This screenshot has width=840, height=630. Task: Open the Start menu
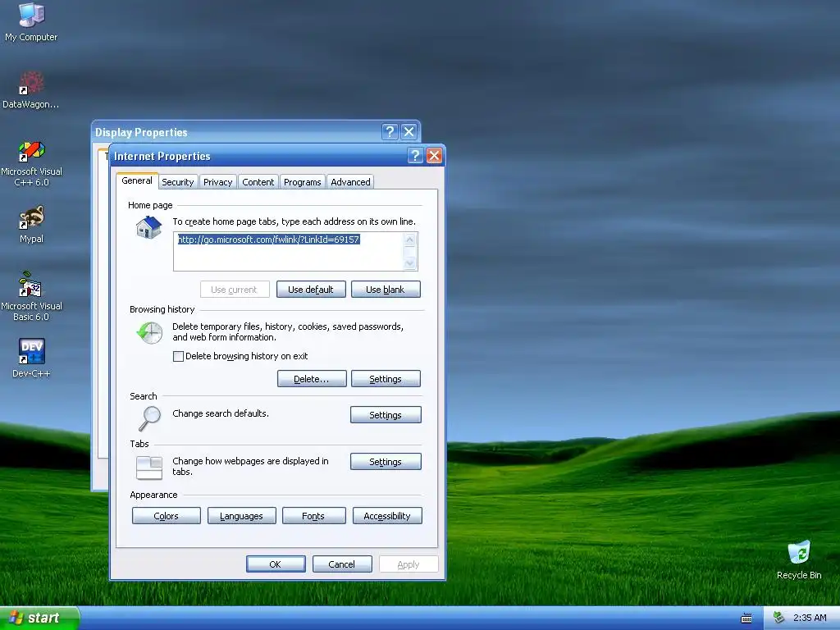[x=39, y=618]
